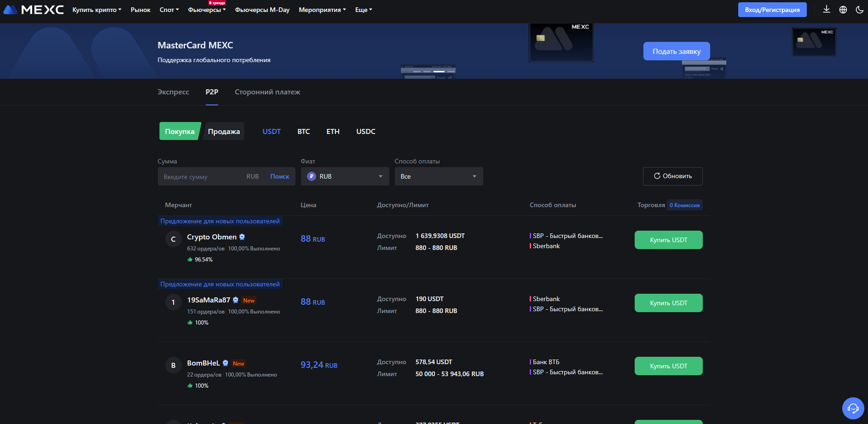Open merchant 19SaMaRa87 profile
The width and height of the screenshot is (868, 424).
pyautogui.click(x=208, y=300)
